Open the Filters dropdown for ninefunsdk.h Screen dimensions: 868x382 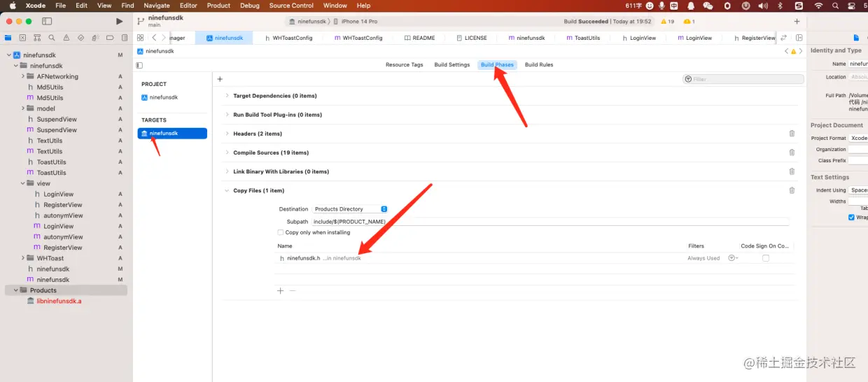point(733,258)
